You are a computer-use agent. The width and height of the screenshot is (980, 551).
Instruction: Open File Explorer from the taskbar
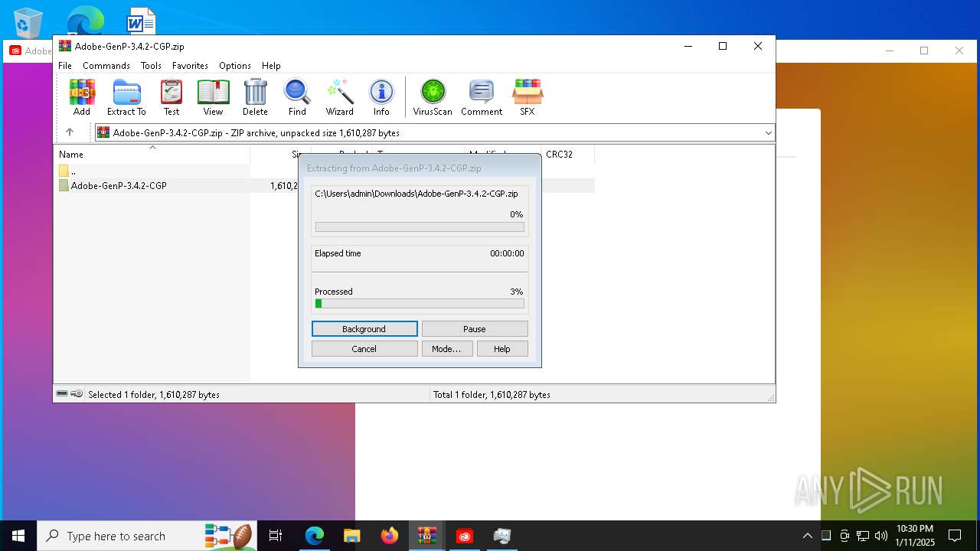351,536
